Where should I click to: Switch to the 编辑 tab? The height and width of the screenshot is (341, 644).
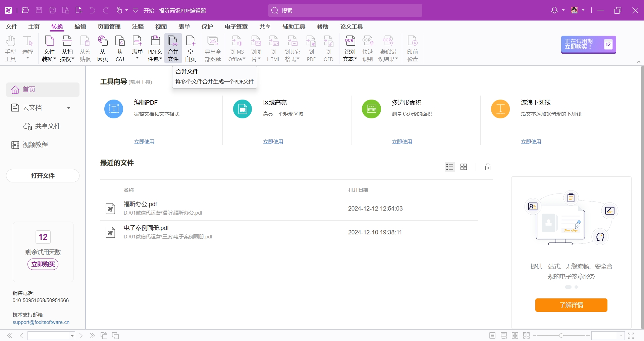pos(80,26)
